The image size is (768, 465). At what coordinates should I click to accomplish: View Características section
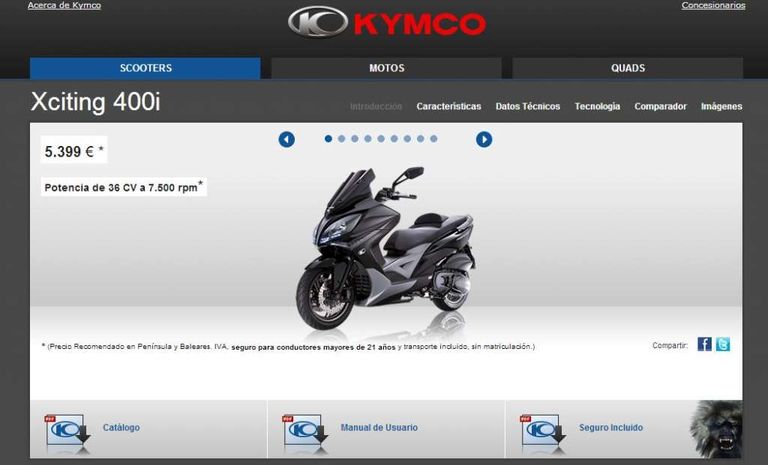[x=448, y=106]
